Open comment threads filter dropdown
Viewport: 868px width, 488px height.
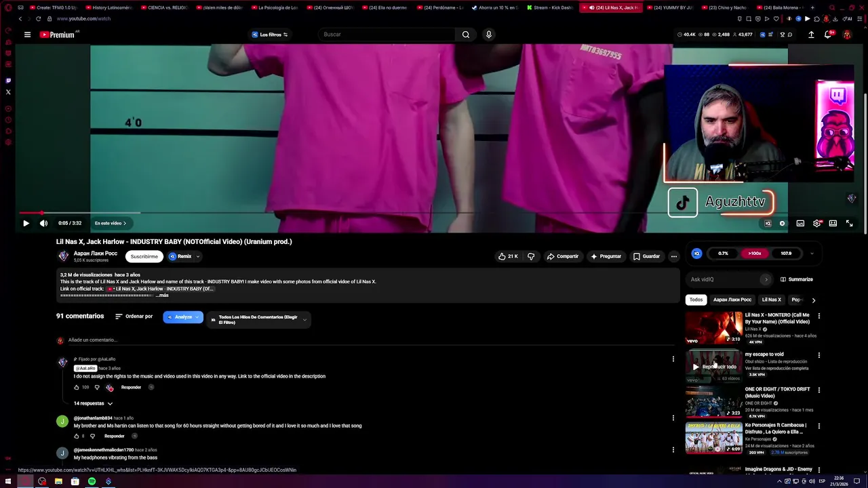[258, 319]
